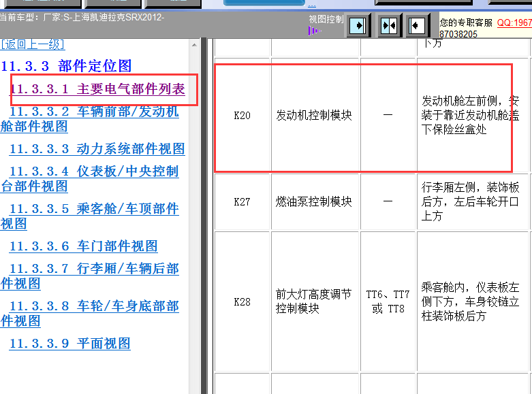Open 11.3.3.1 主要电气部件列表
Screen dimensions: 532x394
(97, 89)
